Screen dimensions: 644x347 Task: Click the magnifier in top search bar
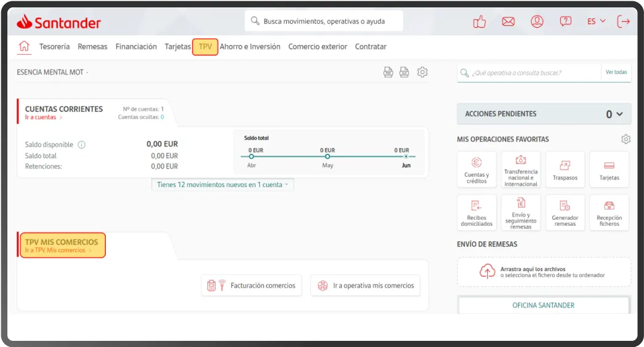click(255, 21)
